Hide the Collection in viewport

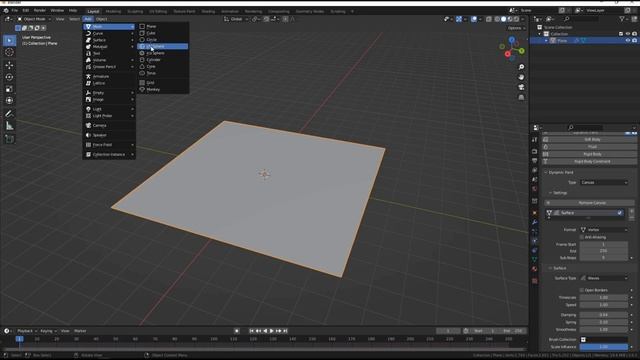628,34
